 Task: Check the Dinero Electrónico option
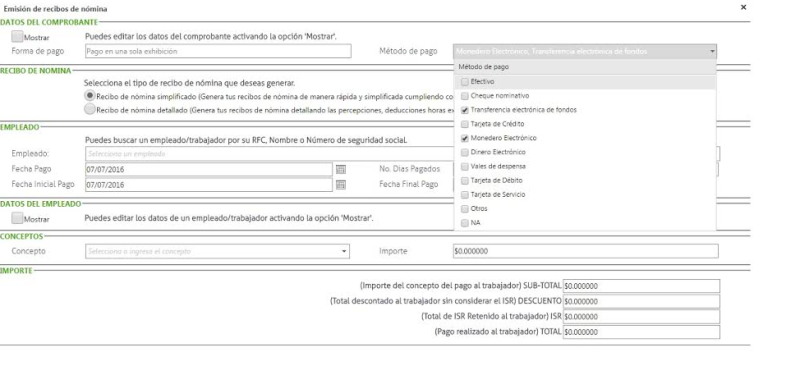[464, 152]
